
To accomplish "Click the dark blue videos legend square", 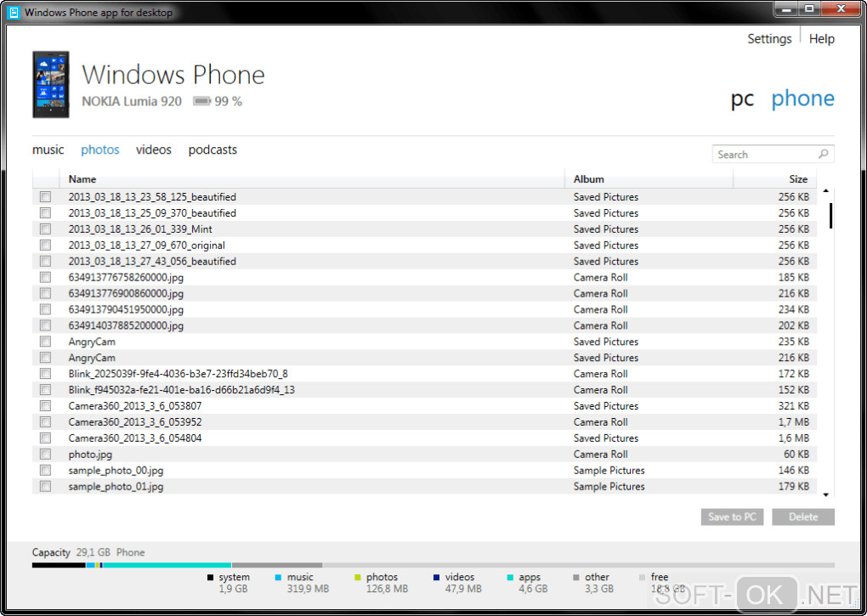I will (x=436, y=577).
